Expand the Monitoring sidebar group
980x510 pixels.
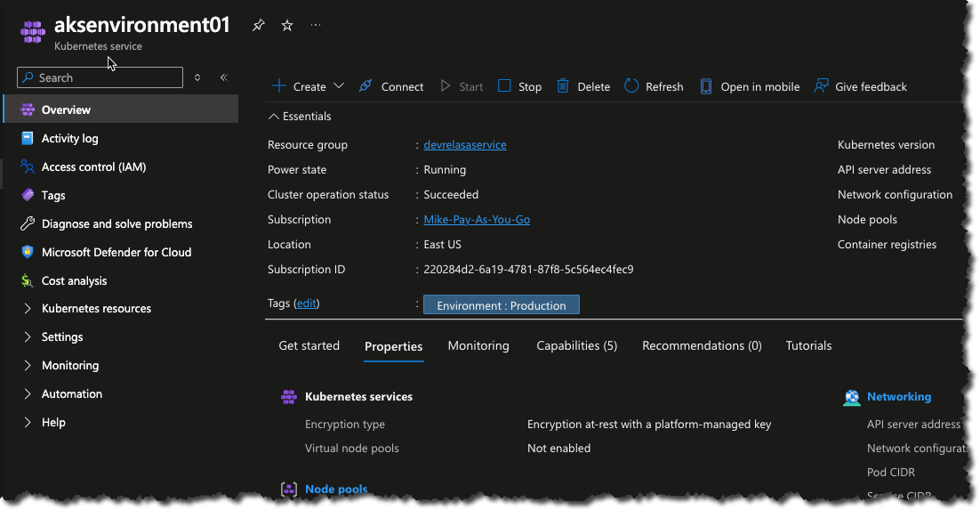[27, 365]
